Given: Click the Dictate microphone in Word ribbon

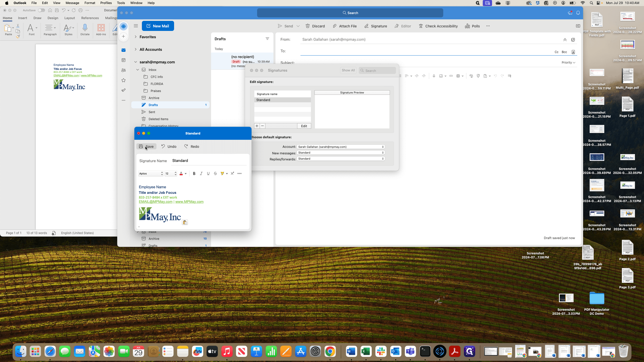Looking at the screenshot, I should point(85,29).
